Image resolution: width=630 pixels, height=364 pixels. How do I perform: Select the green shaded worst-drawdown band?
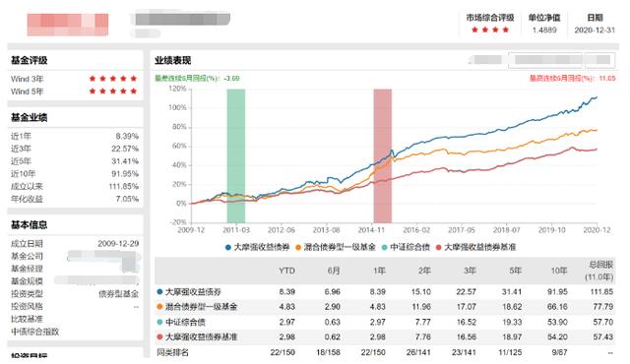click(236, 155)
